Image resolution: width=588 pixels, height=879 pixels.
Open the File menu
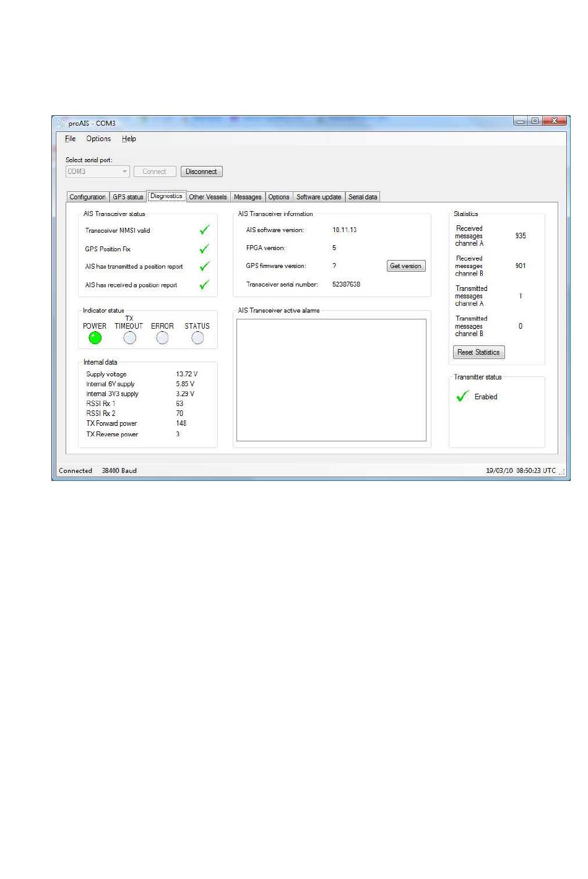click(70, 139)
